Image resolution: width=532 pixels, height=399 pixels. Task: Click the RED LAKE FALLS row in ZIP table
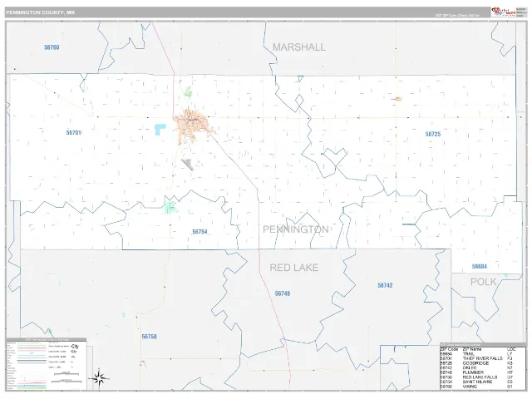478,377
